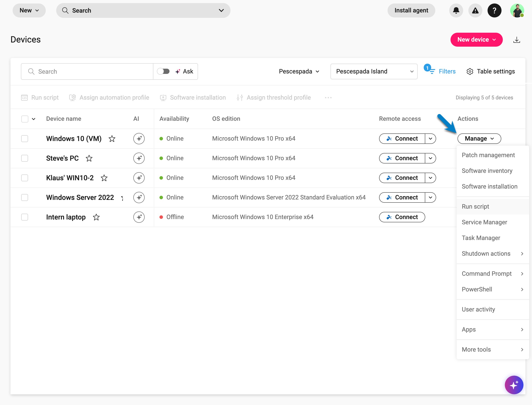Toggle the Ask AI search switch

coord(163,71)
